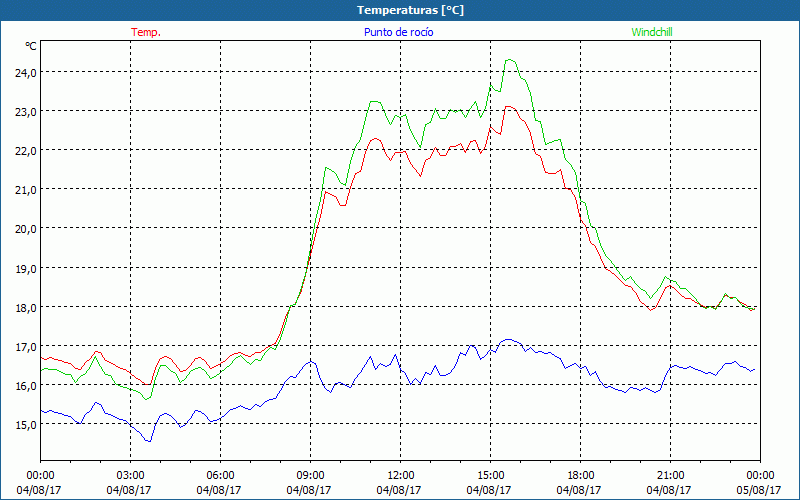
Task: Click the '12:00' time axis label
Action: click(401, 476)
